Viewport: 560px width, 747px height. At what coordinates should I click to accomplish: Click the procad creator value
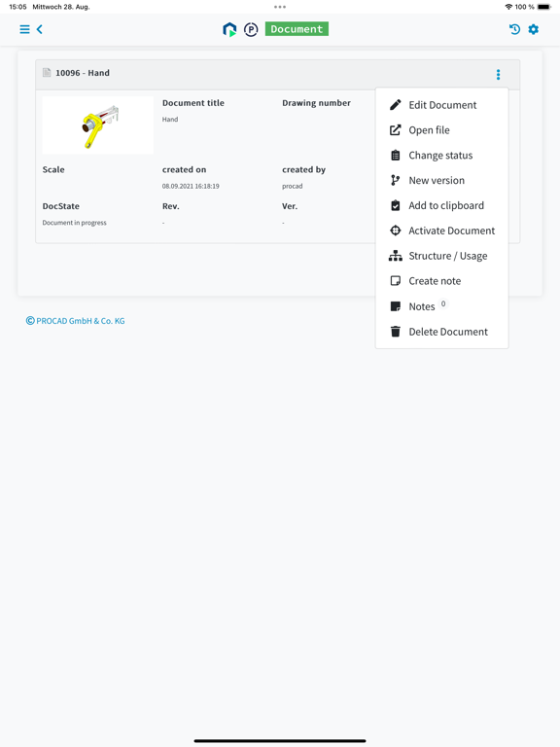coord(293,187)
